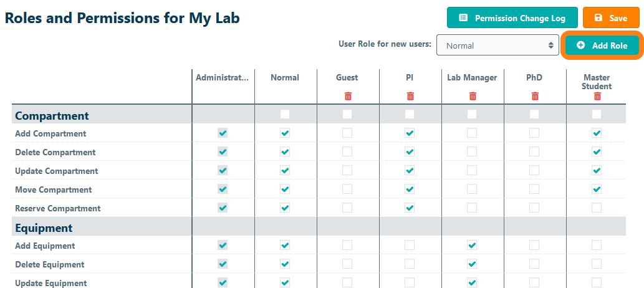
Task: Uncheck Add Compartment for Normal role
Action: pyautogui.click(x=285, y=133)
